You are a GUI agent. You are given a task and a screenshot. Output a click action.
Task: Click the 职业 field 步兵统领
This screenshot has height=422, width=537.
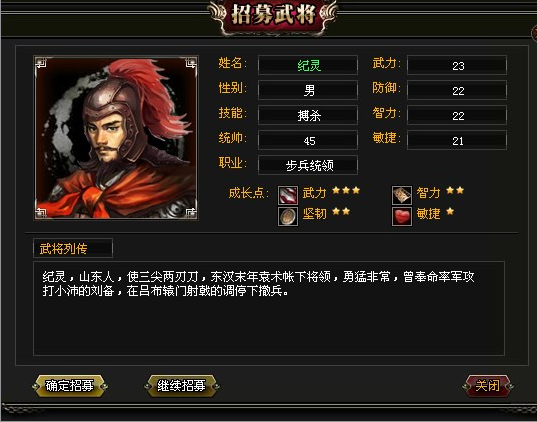[x=308, y=165]
